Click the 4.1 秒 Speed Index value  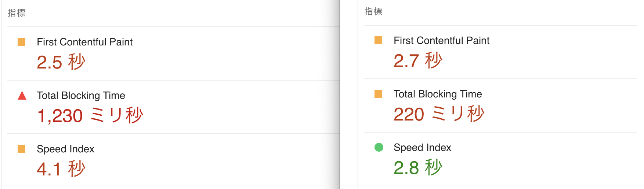[61, 169]
